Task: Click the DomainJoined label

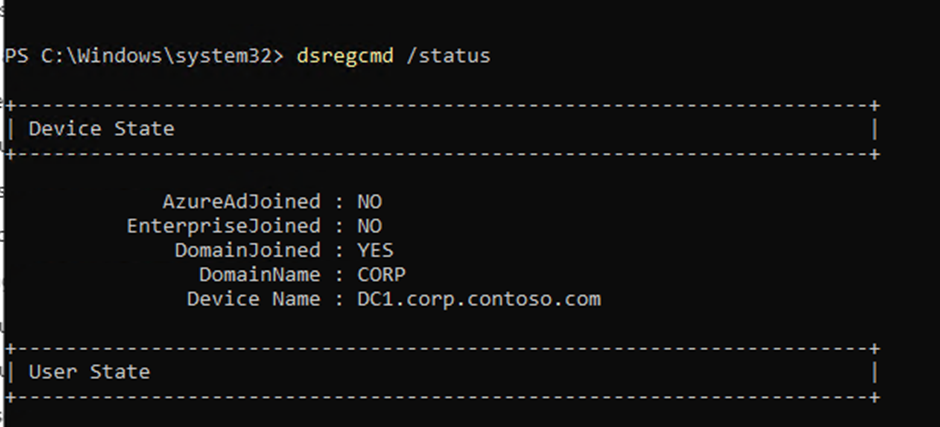Action: [x=247, y=250]
